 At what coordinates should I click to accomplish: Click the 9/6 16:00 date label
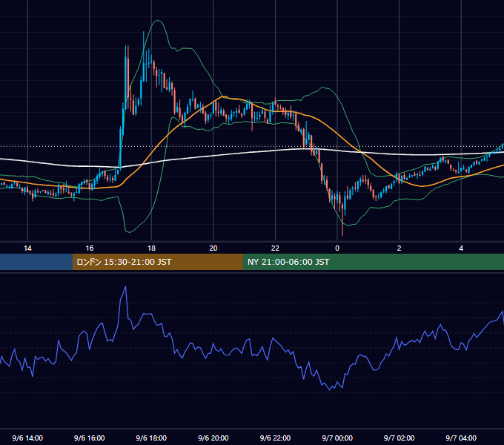pyautogui.click(x=90, y=438)
